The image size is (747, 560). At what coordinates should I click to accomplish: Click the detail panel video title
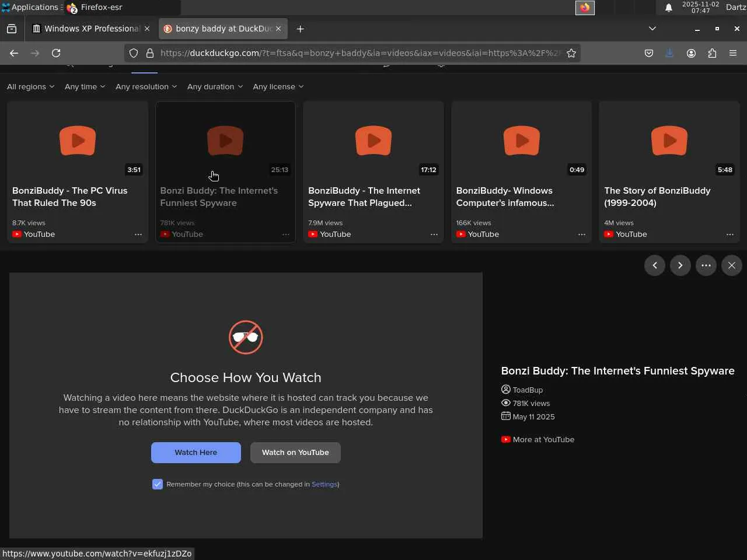click(618, 371)
